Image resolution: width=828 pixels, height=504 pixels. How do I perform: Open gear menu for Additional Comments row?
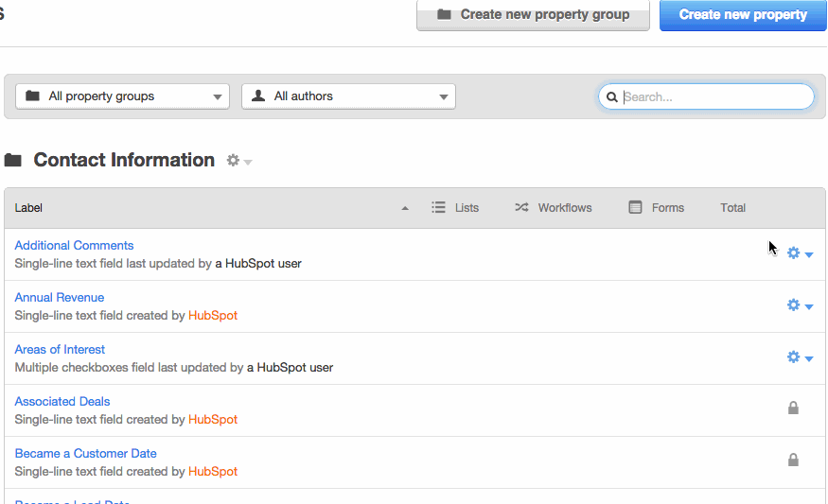click(800, 253)
